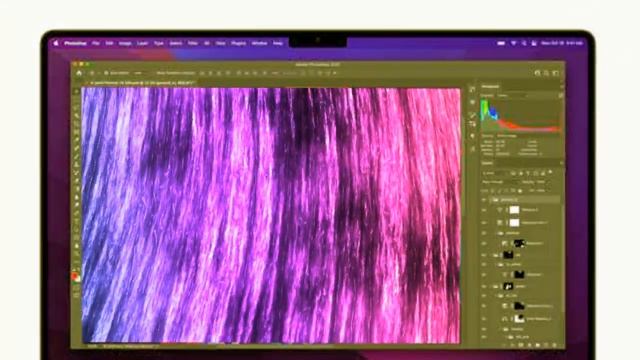Open the Filter menu
This screenshot has height=360, width=640.
pyautogui.click(x=193, y=43)
